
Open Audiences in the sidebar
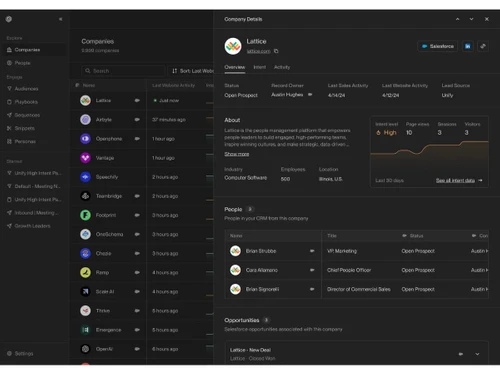click(33, 89)
